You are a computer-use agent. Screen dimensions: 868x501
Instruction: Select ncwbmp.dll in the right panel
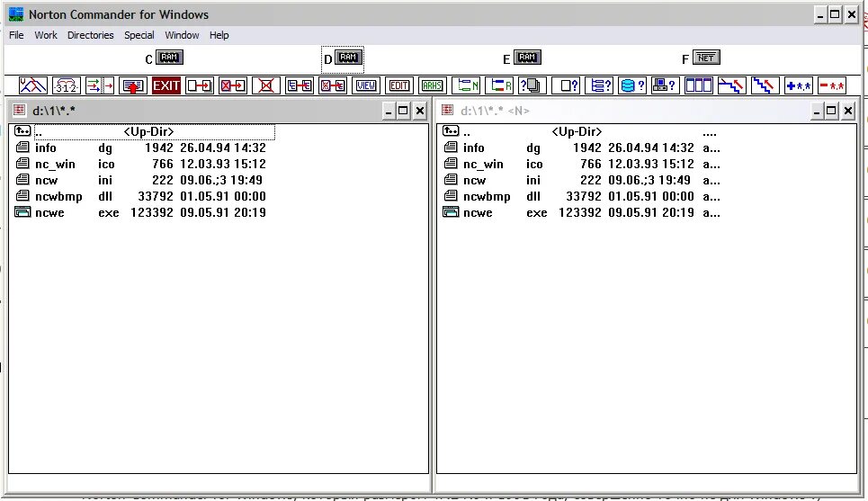tap(581, 196)
